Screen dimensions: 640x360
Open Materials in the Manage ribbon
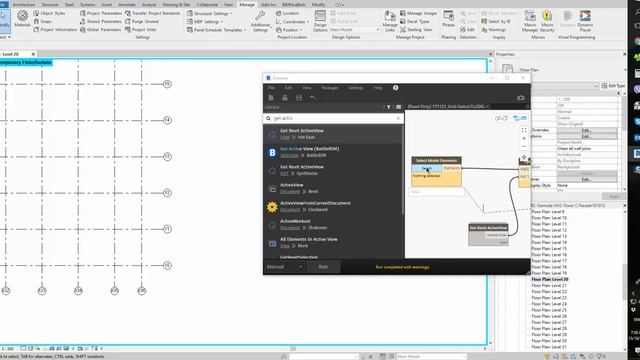click(22, 19)
